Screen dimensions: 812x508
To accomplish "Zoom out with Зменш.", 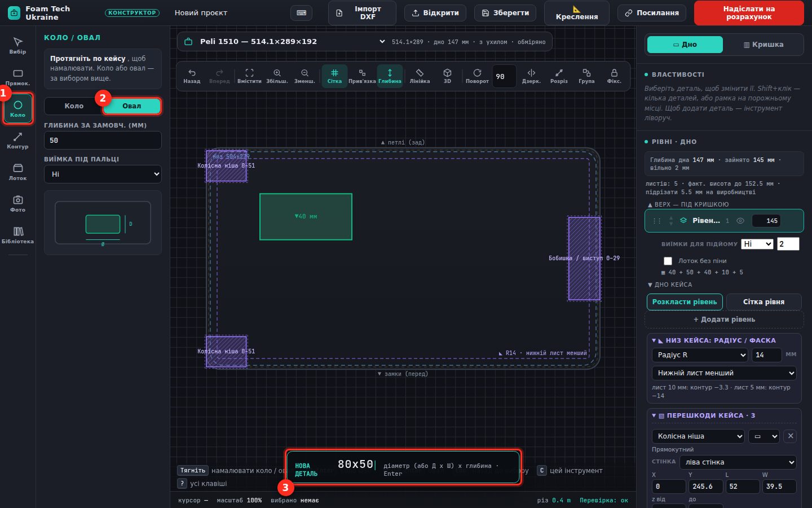I will [304, 76].
